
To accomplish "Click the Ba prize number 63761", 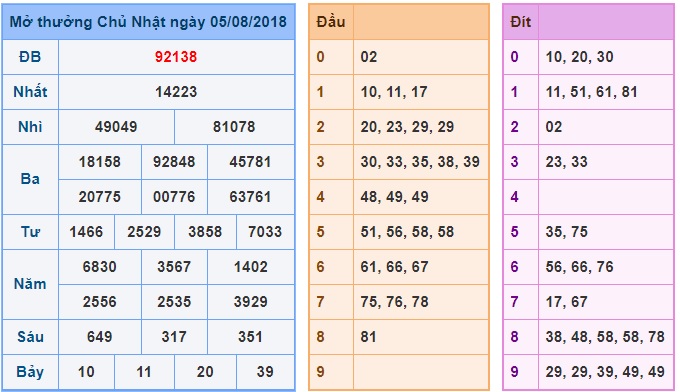I will click(x=250, y=197).
